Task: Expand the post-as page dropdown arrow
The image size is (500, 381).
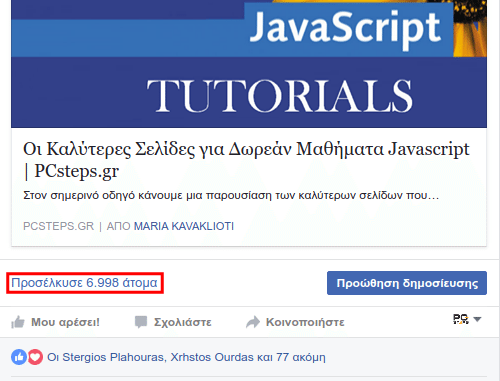Action: pos(477,319)
